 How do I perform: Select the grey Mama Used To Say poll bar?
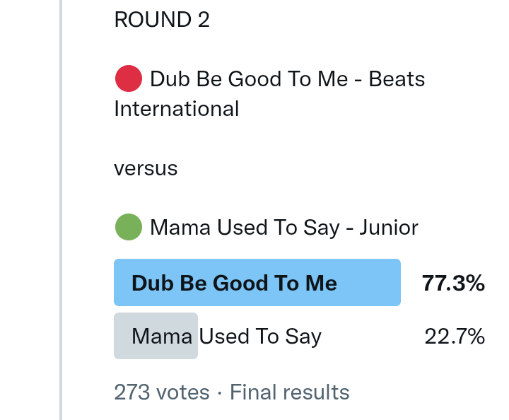(156, 336)
